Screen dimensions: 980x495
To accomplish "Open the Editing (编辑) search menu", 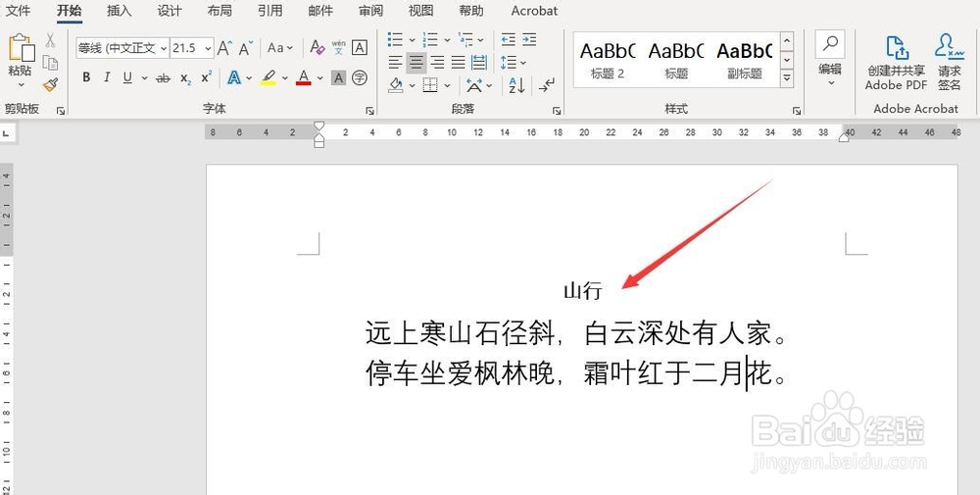I will [830, 60].
